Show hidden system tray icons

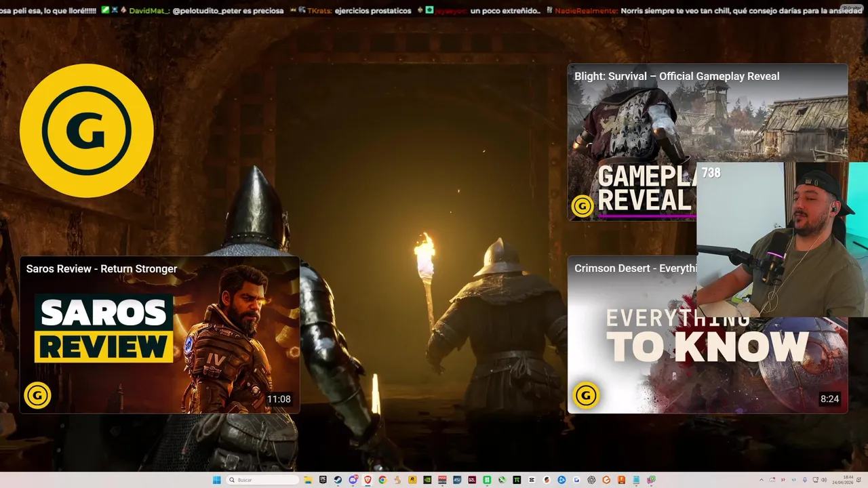(762, 480)
